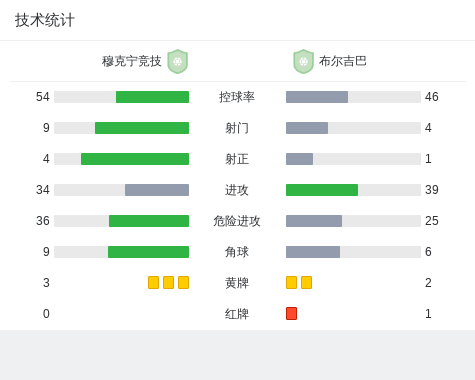Click the green 射门 bar for 9 shots
Image resolution: width=475 pixels, height=380 pixels.
click(142, 128)
